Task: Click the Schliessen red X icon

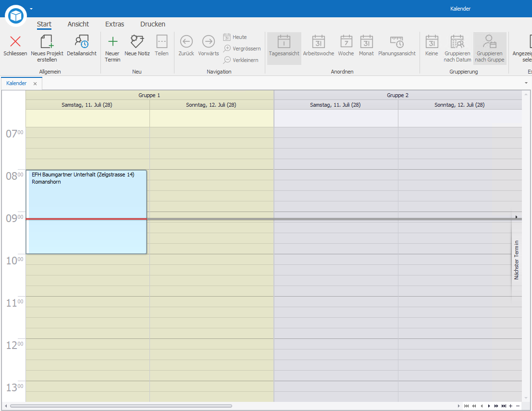Action: point(15,41)
